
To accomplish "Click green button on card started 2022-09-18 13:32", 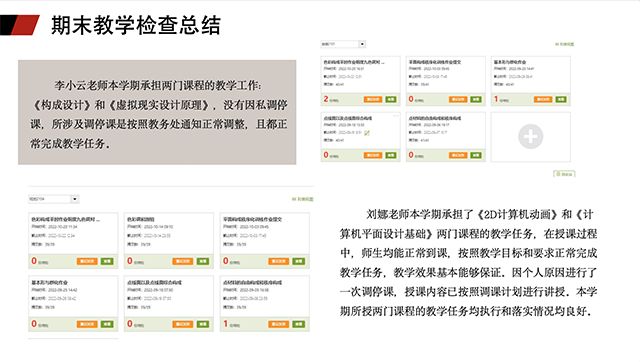I will [x=391, y=155].
